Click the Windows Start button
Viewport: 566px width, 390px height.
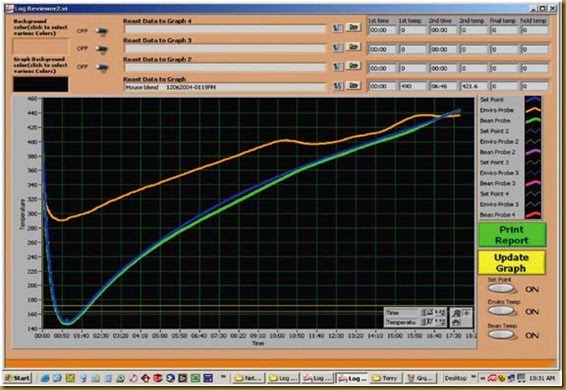pos(18,378)
